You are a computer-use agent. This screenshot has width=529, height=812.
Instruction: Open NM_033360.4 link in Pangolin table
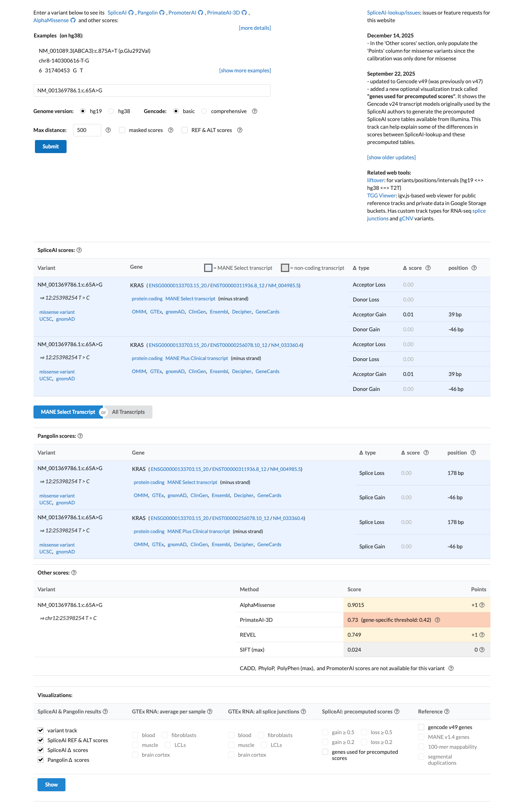[288, 518]
